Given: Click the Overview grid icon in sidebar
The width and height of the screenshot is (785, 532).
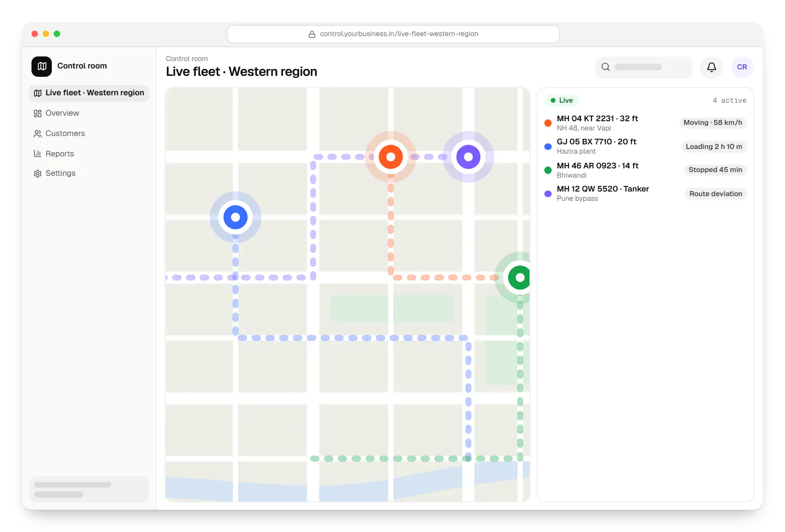Looking at the screenshot, I should (x=37, y=113).
